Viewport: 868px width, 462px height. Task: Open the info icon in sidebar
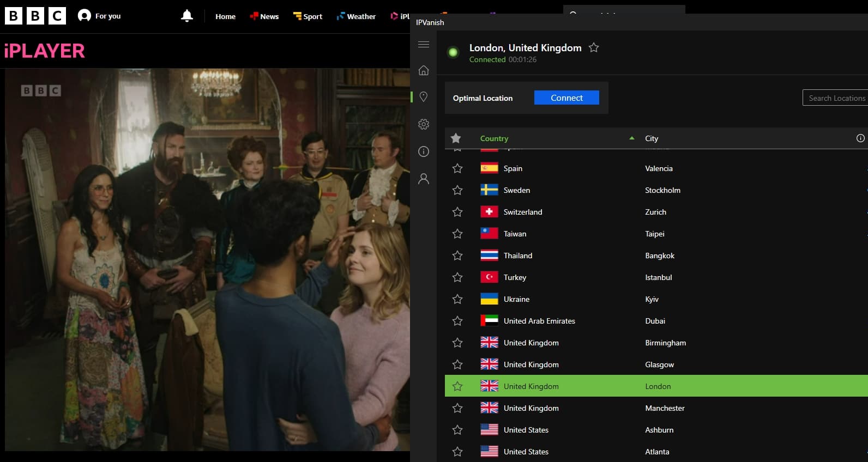click(424, 151)
